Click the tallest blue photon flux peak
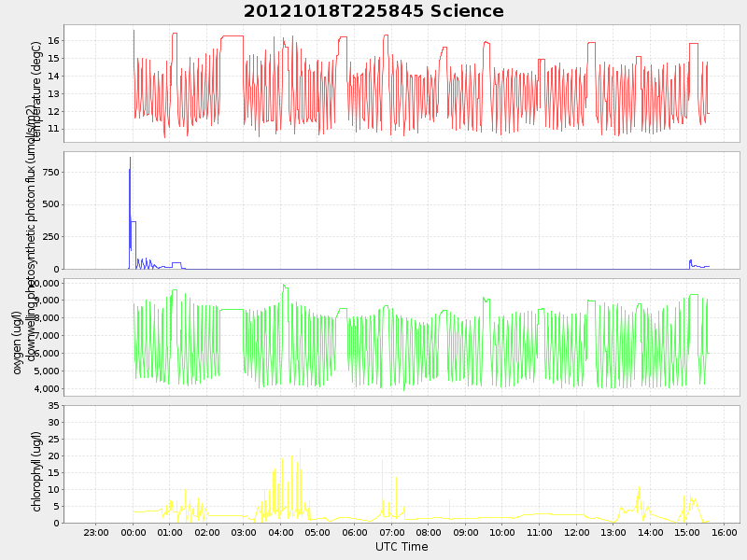This screenshot has height=560, width=747. (130, 159)
